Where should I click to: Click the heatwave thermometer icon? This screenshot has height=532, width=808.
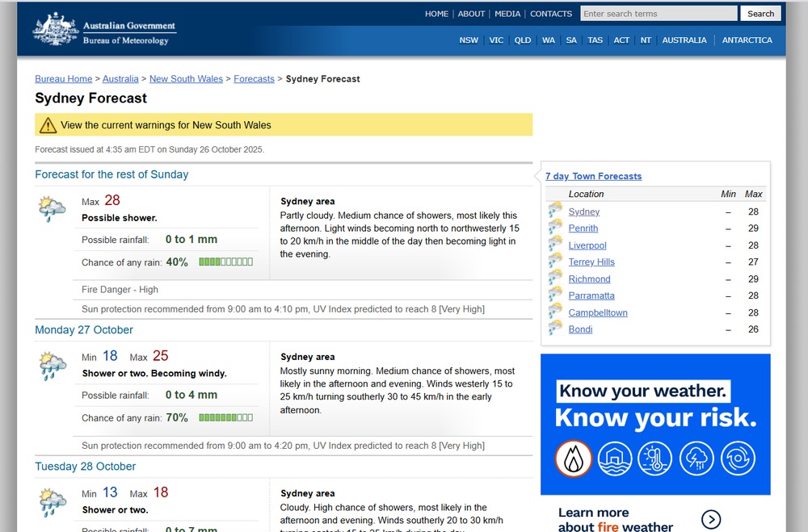[x=654, y=459]
